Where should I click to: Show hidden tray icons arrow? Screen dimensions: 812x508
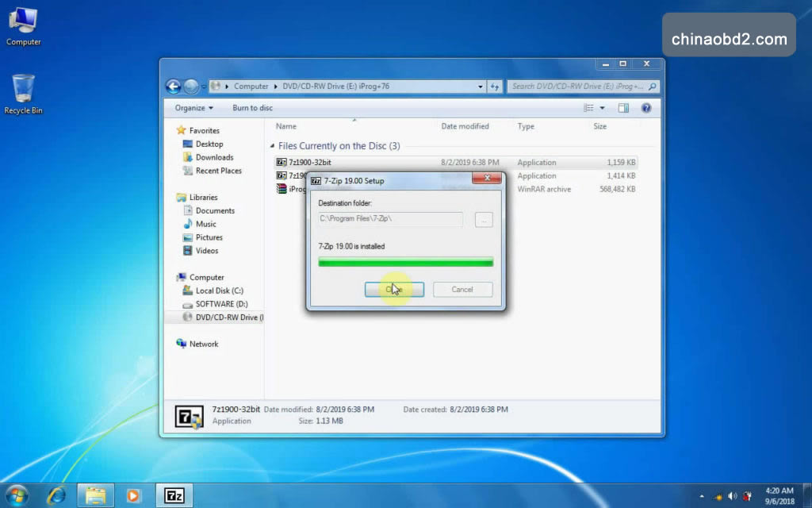[x=702, y=497]
